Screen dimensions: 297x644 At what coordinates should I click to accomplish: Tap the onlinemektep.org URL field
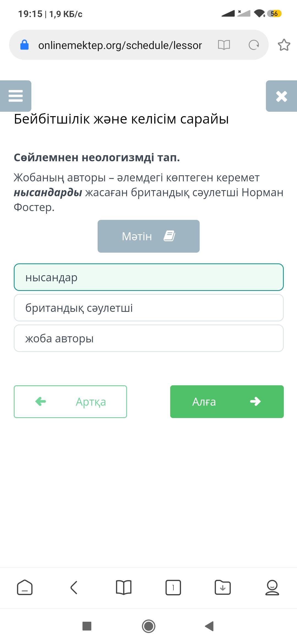[x=120, y=45]
